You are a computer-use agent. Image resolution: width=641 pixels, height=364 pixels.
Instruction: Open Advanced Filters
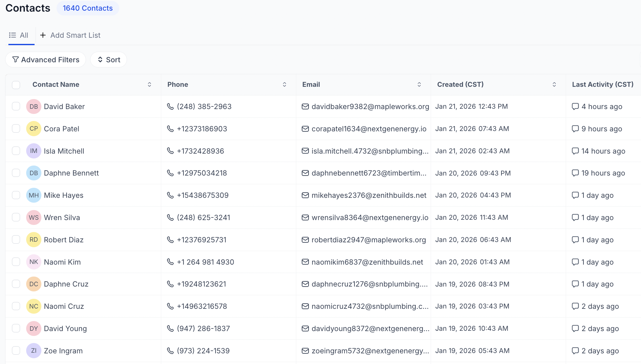(46, 60)
